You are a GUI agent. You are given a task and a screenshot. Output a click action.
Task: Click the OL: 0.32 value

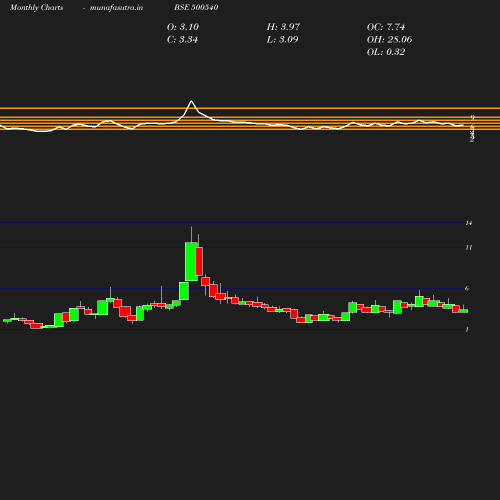tap(386, 52)
